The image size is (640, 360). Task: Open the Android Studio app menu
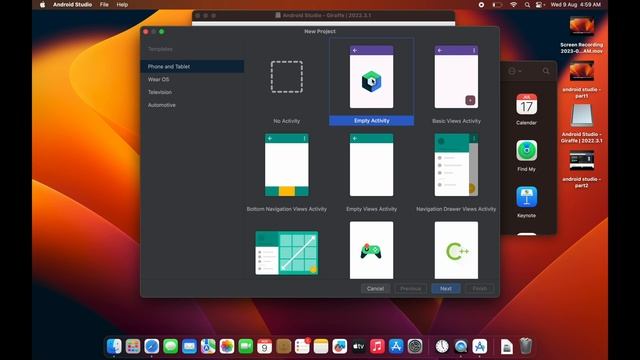tap(72, 4)
